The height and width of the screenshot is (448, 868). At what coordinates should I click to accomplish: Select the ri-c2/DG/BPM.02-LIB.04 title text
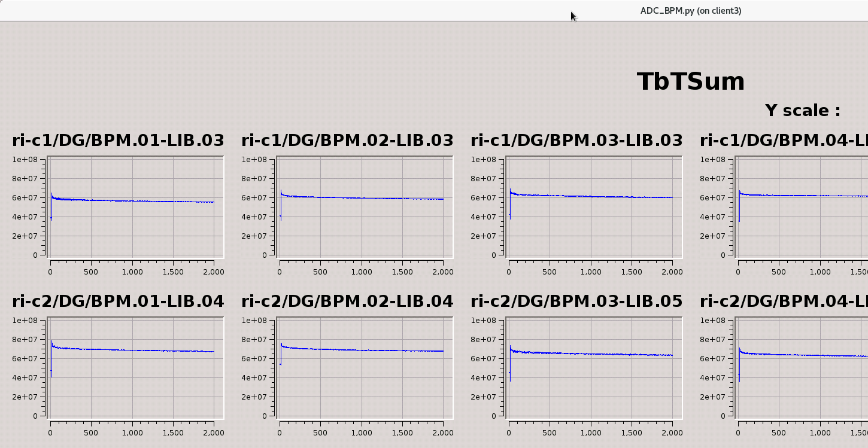[x=347, y=302]
